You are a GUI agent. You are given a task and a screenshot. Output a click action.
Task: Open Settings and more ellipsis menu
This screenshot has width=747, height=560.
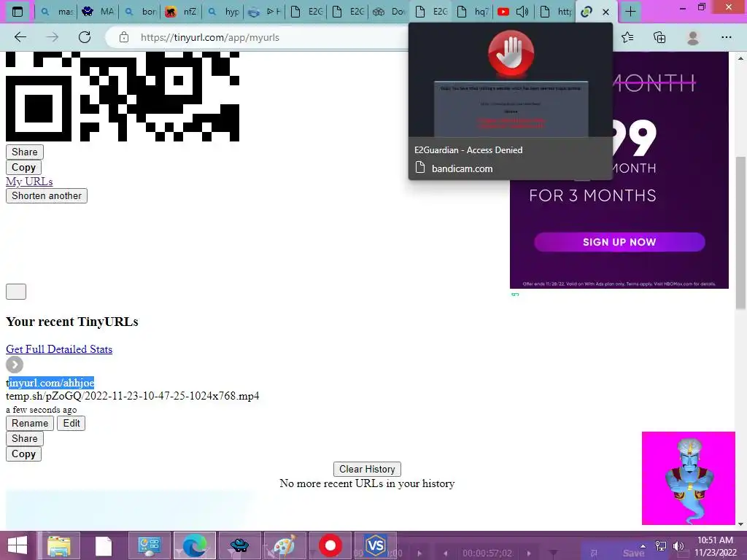point(726,37)
